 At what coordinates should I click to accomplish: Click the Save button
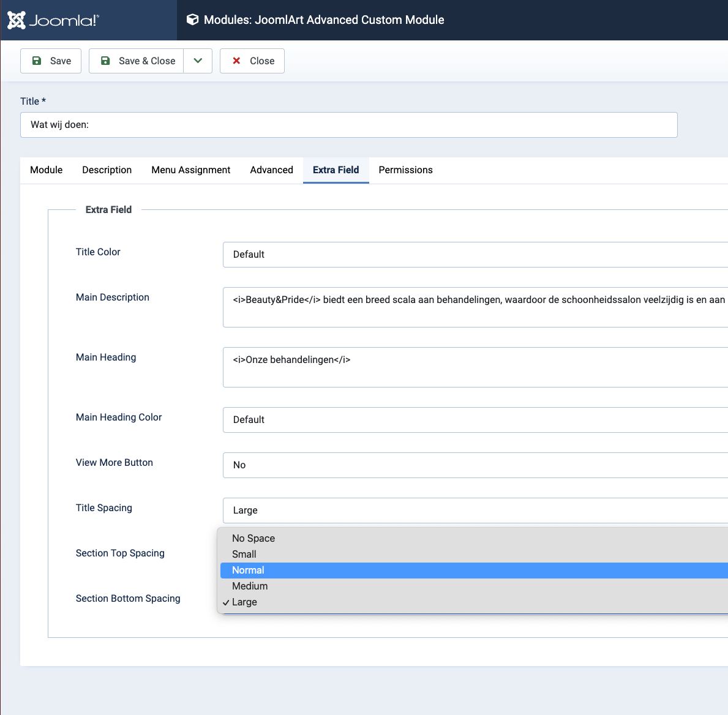[51, 61]
